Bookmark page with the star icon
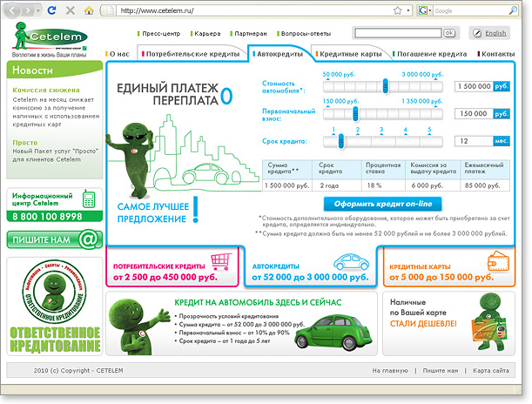Image resolution: width=532 pixels, height=404 pixels. (398, 10)
